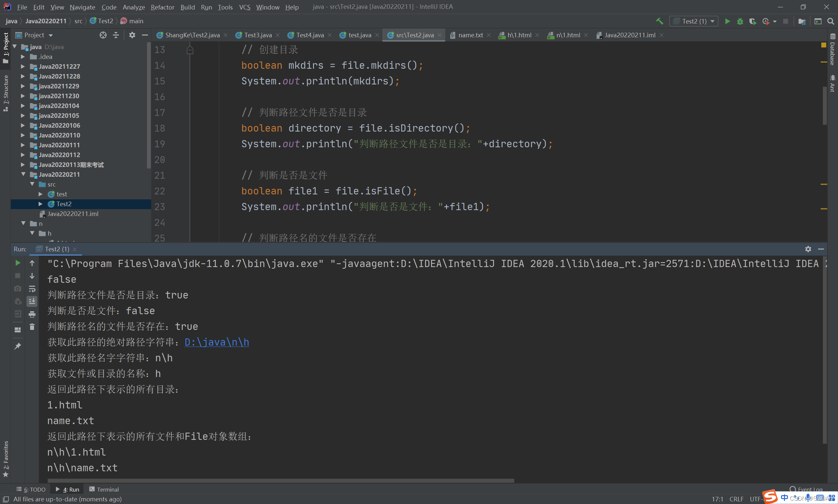Dump threads camera icon

18,289
